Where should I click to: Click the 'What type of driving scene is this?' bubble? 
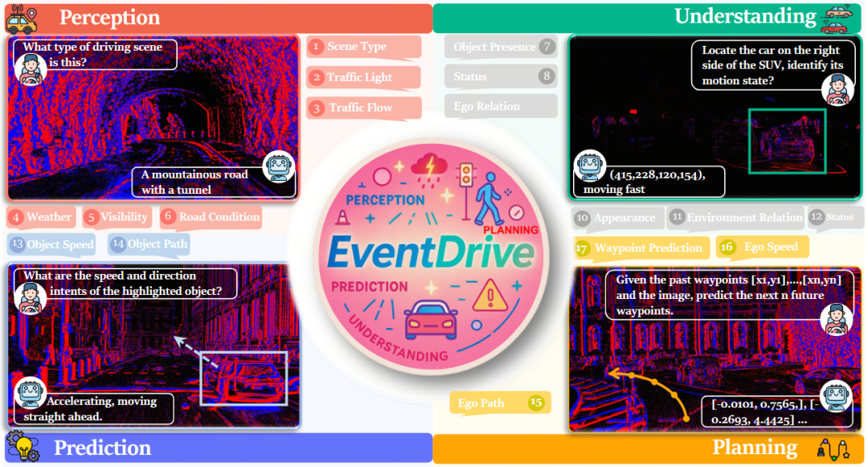click(95, 54)
